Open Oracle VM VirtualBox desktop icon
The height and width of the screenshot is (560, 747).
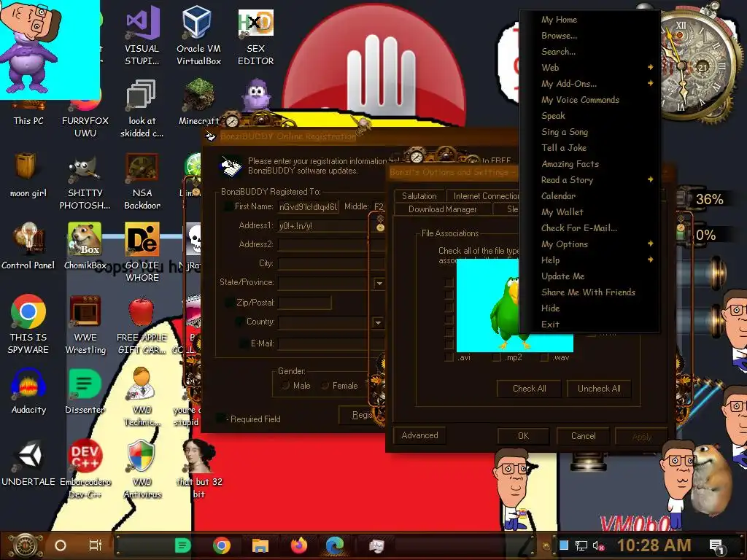tap(198, 36)
